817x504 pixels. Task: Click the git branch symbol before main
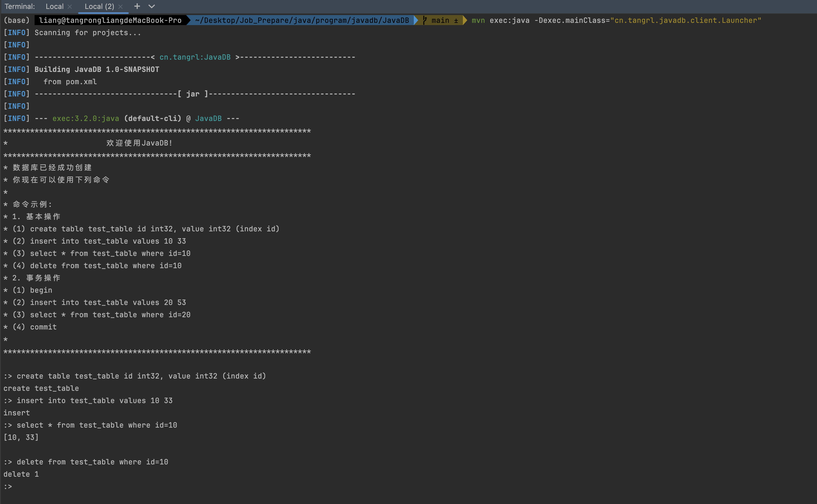425,20
